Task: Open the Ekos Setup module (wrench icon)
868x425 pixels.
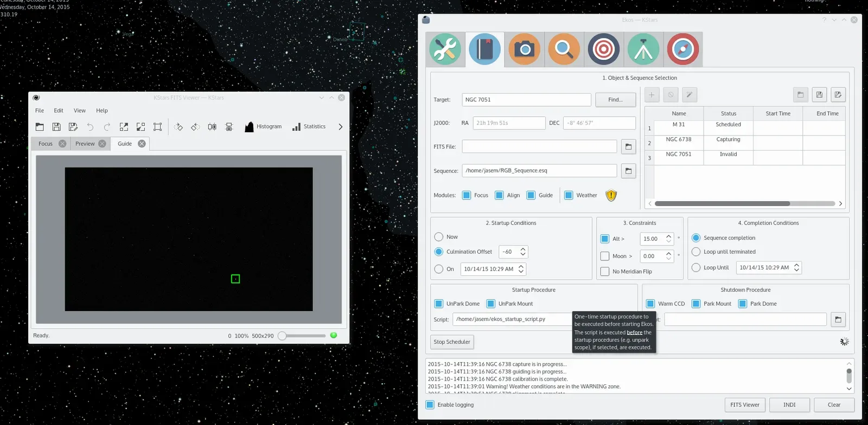Action: point(445,49)
